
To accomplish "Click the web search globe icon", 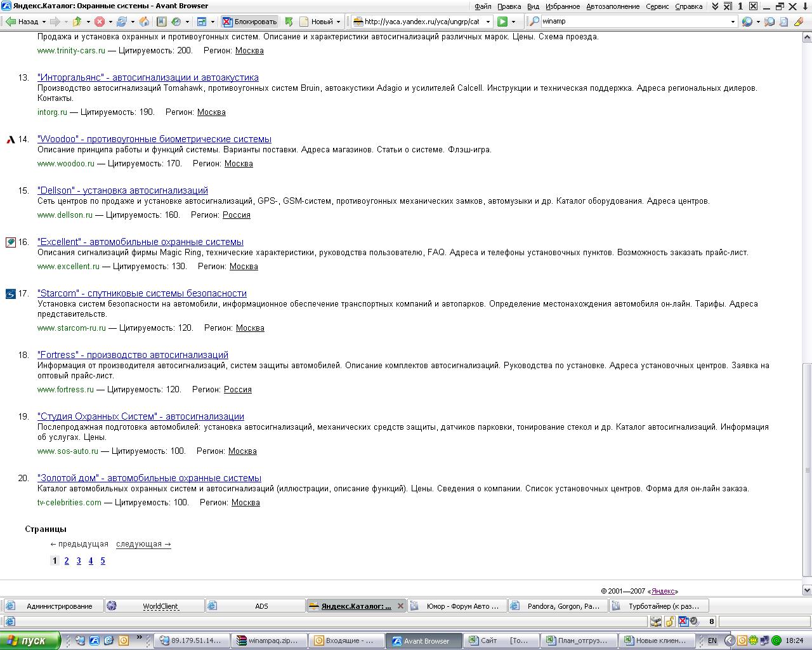I will [x=747, y=21].
